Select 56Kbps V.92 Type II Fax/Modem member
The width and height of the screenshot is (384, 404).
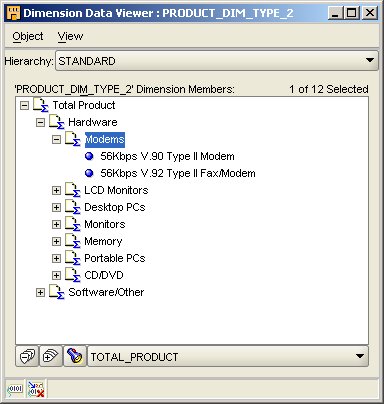coord(178,173)
